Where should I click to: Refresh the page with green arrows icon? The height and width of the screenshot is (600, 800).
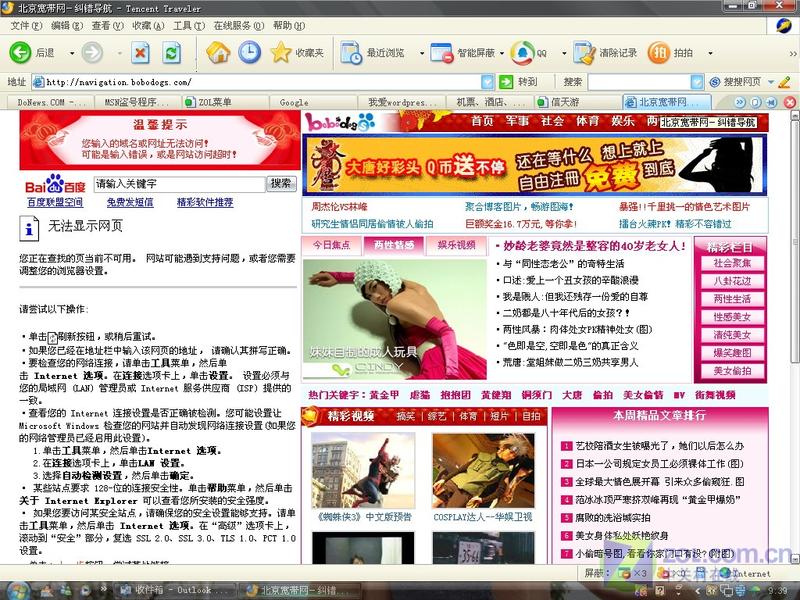click(x=171, y=53)
